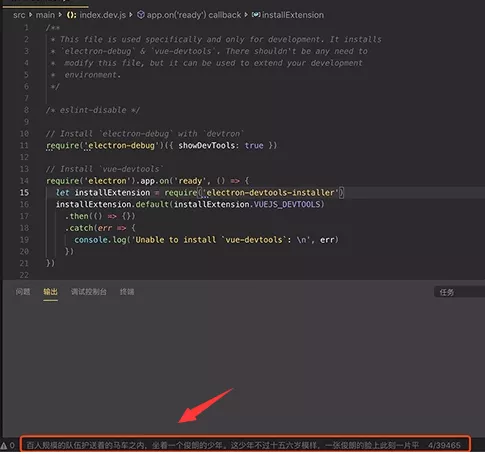Open the 'main' breadcrumb folder
This screenshot has height=454, width=485.
[45, 15]
